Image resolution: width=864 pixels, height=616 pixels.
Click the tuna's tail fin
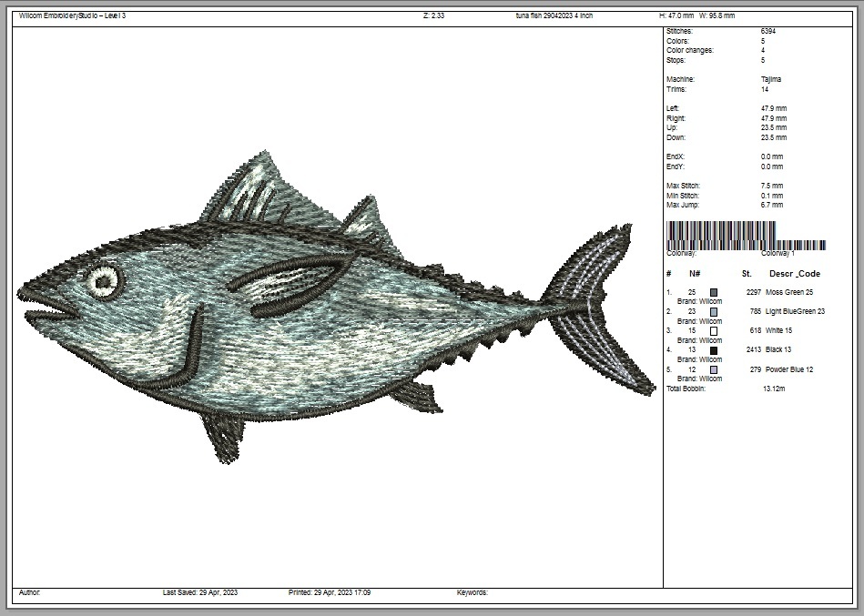coord(602,308)
